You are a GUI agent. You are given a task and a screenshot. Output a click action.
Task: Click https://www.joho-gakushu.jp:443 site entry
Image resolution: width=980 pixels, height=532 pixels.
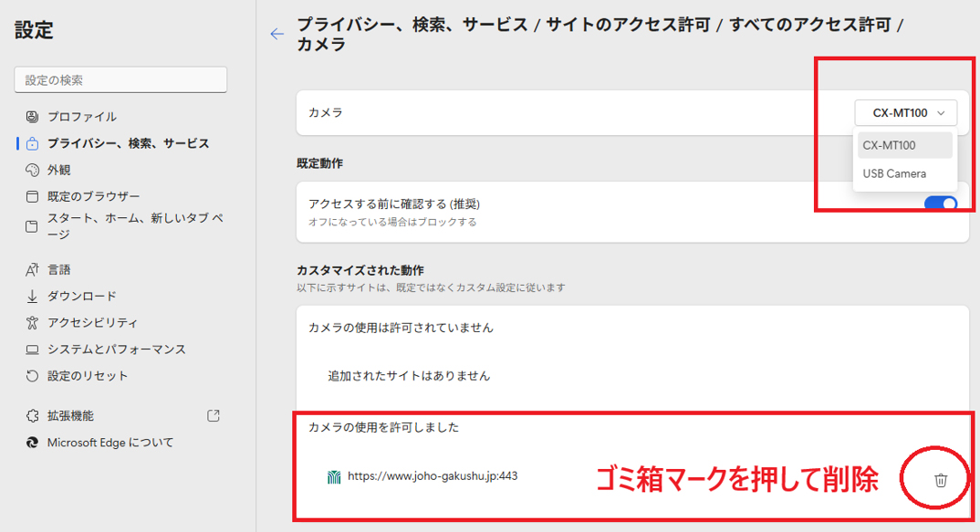pyautogui.click(x=433, y=476)
